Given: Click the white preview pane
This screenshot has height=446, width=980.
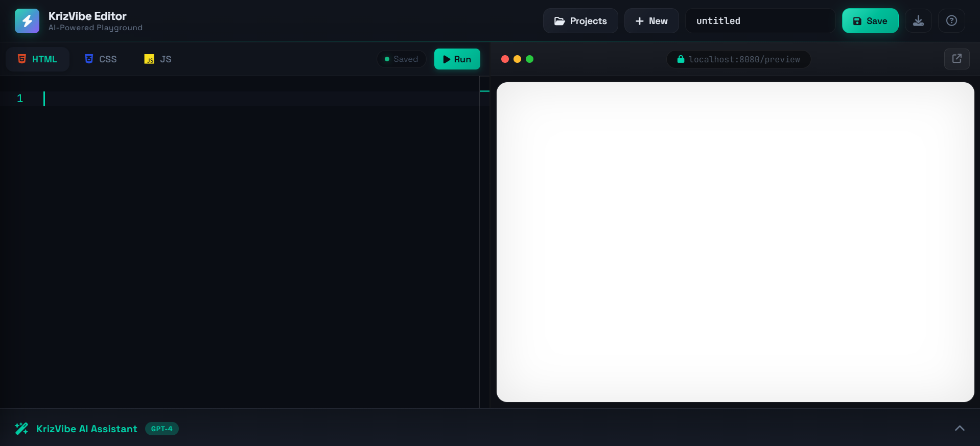Looking at the screenshot, I should pos(735,242).
